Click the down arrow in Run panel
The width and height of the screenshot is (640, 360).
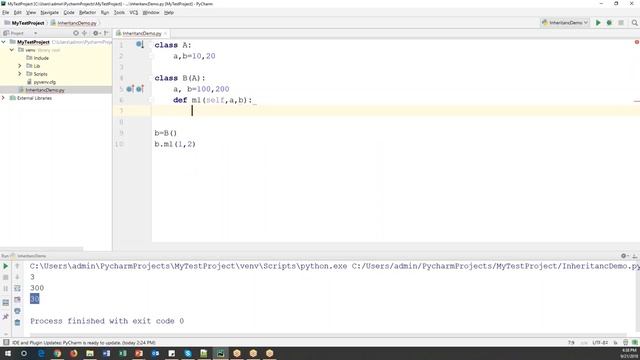pos(17,277)
